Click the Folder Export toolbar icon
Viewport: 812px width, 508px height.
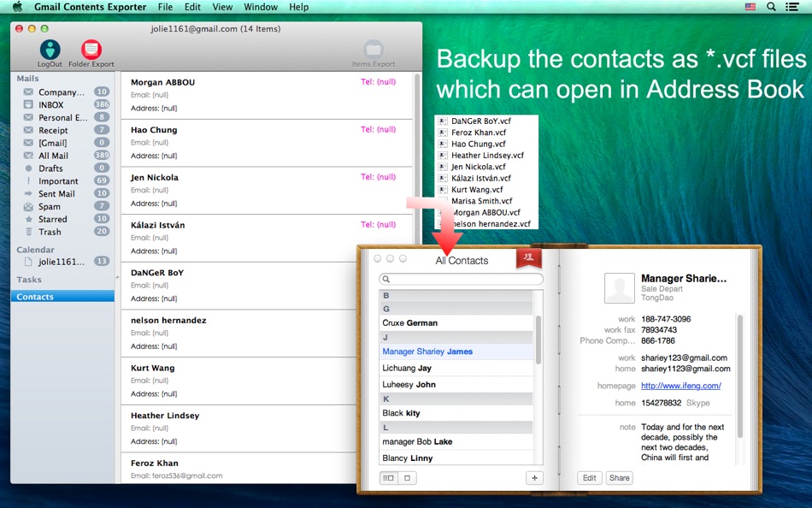click(x=91, y=53)
